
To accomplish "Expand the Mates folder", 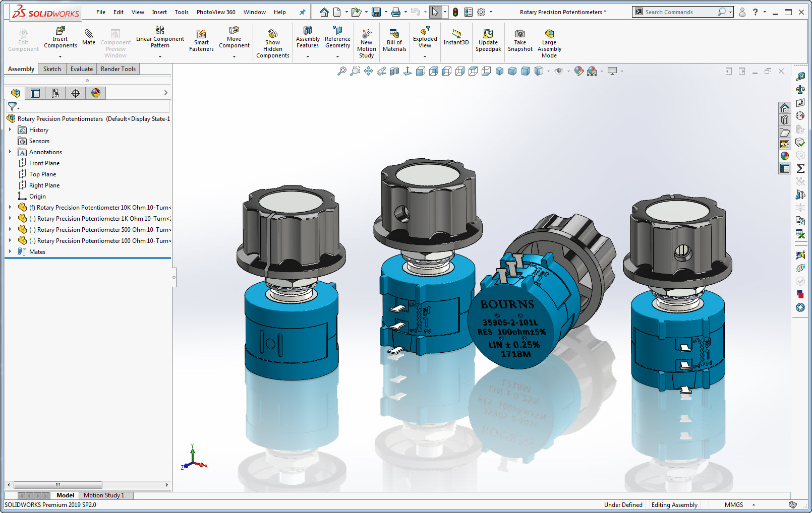I will [x=10, y=251].
